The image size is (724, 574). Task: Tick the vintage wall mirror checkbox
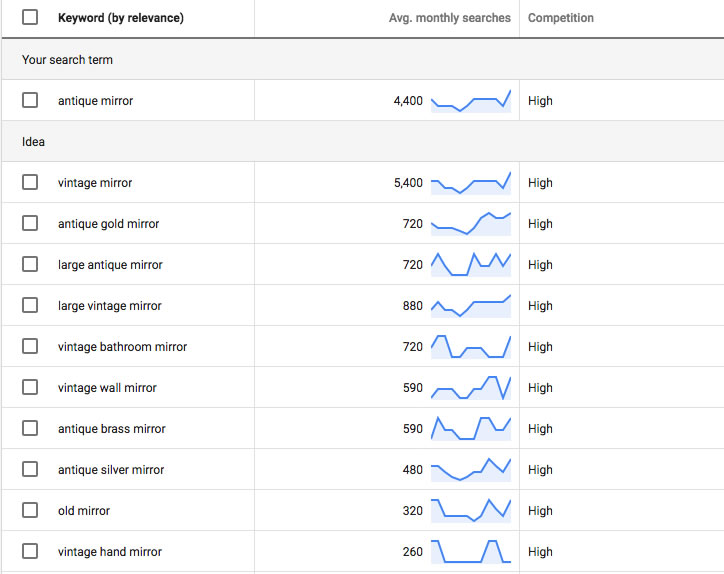(x=30, y=387)
